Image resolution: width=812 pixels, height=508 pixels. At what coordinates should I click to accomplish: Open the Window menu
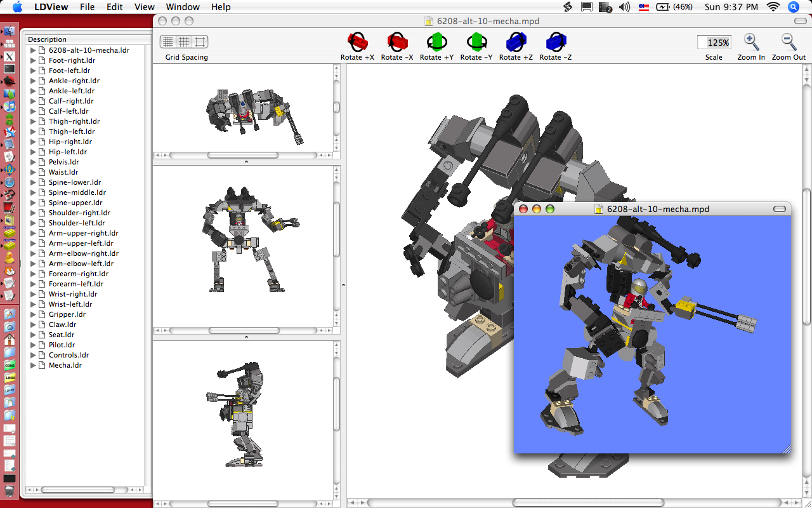pos(182,7)
